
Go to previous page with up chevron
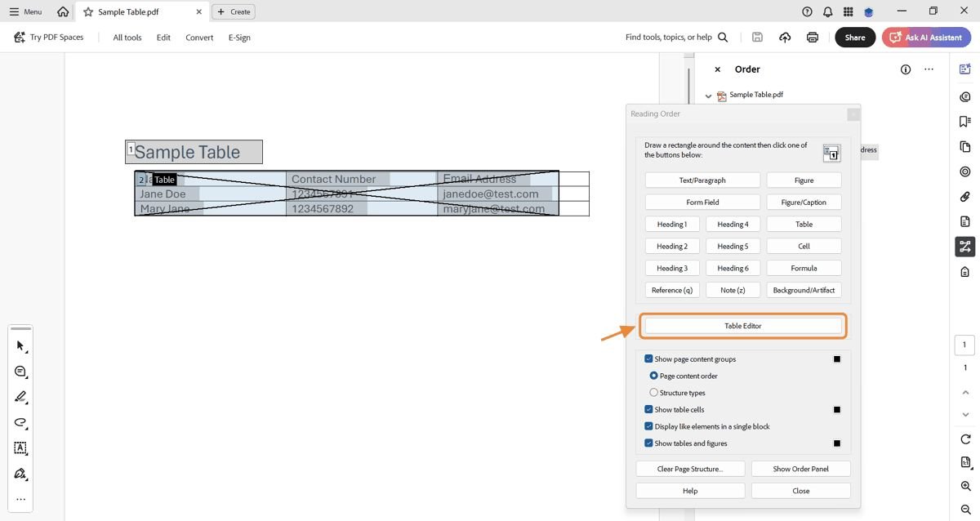pos(965,391)
